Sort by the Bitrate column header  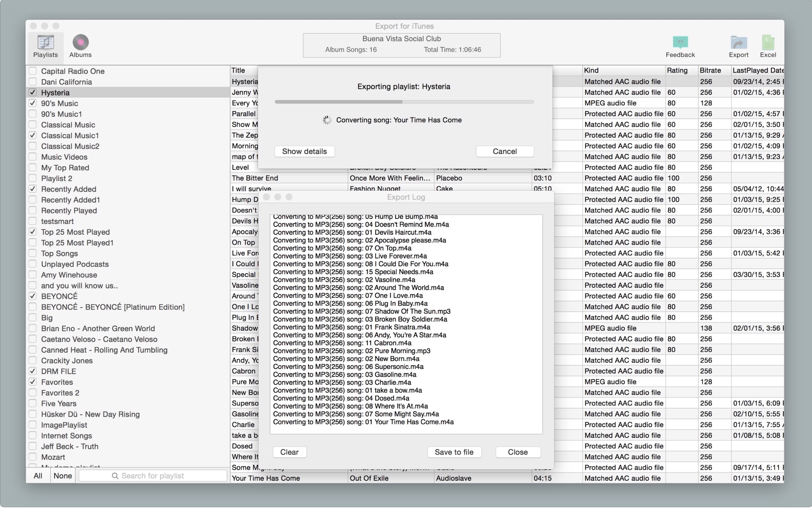click(x=710, y=70)
